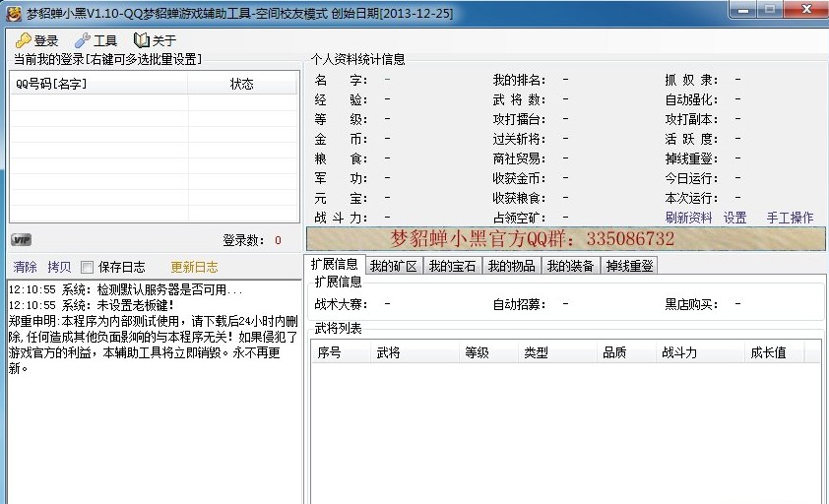
Task: Click the 登录数 count value
Action: tap(278, 240)
